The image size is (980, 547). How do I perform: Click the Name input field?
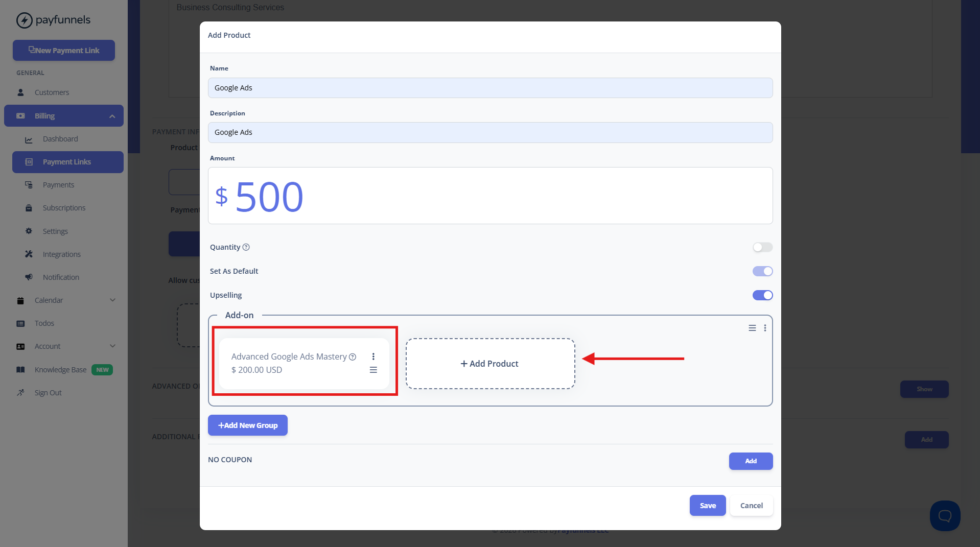(490, 88)
